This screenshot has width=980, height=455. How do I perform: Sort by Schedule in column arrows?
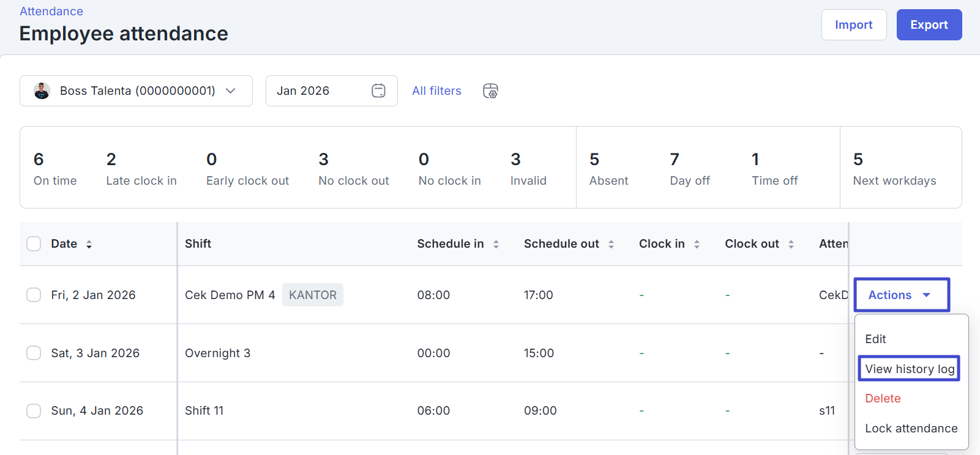pos(496,244)
